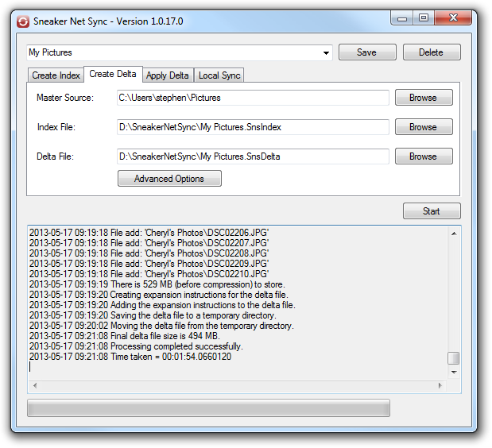Screen dimensions: 492x448
Task: Browse for the Master Source folder
Action: point(424,98)
